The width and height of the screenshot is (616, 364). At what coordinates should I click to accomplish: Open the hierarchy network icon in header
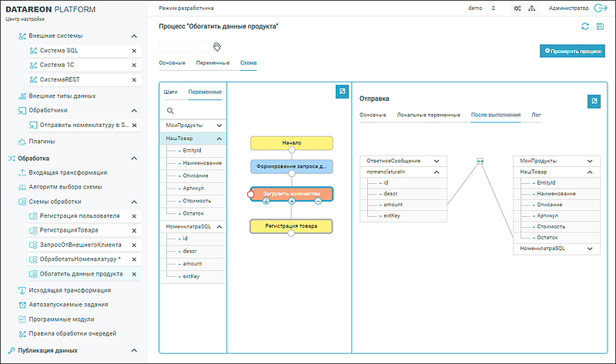(531, 8)
